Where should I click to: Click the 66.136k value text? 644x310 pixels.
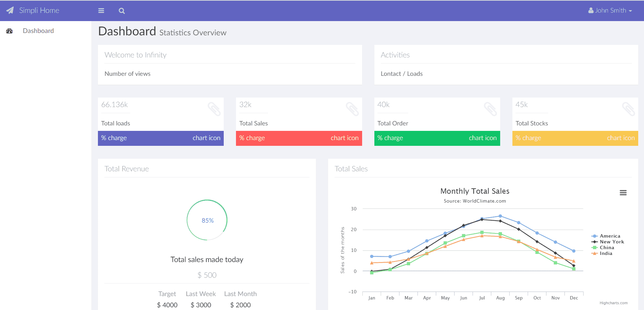[x=115, y=105]
